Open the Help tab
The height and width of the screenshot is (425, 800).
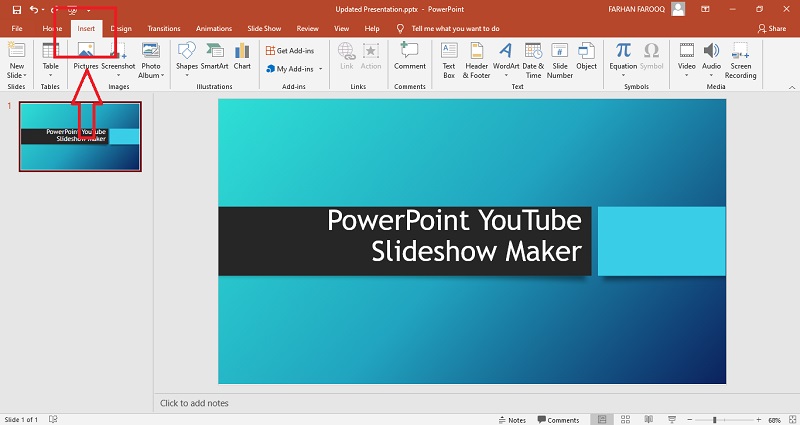click(x=372, y=29)
